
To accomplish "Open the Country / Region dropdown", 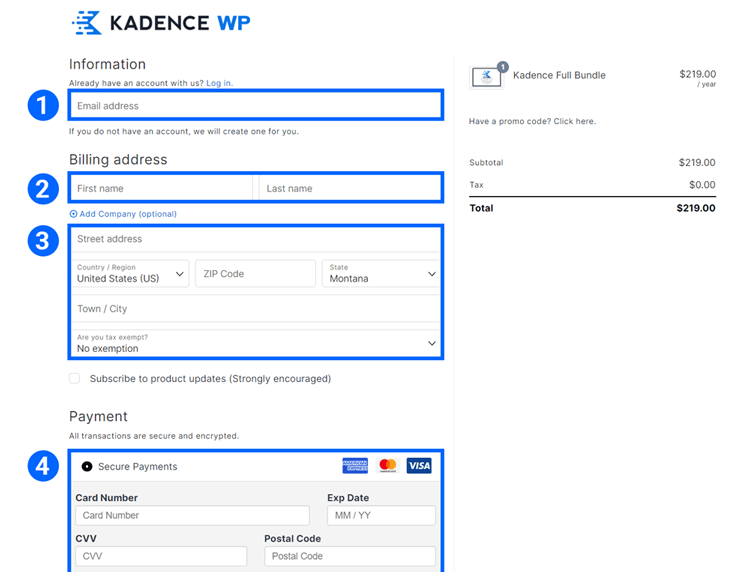I will point(130,274).
